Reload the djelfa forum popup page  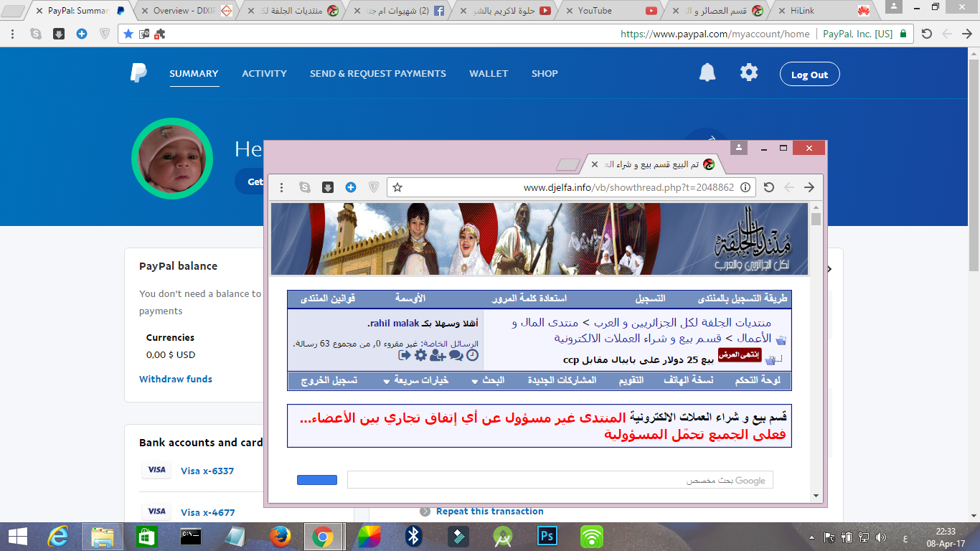pos(768,187)
